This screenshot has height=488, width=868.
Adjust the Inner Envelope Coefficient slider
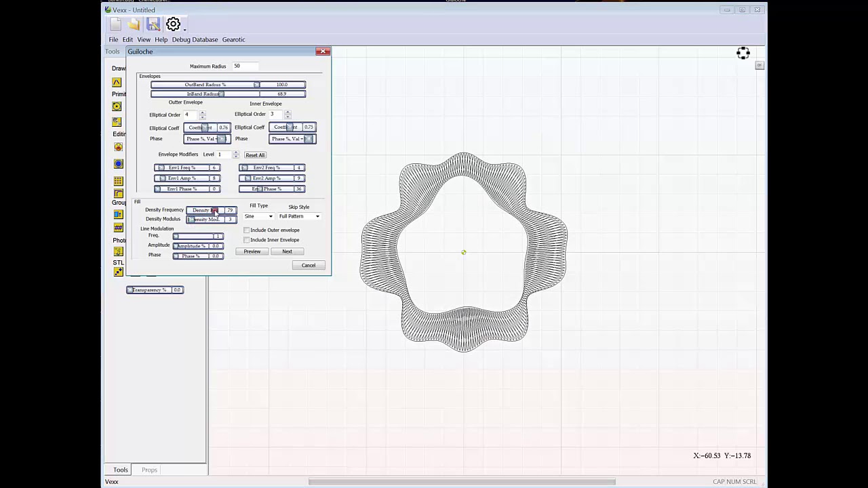(292, 127)
